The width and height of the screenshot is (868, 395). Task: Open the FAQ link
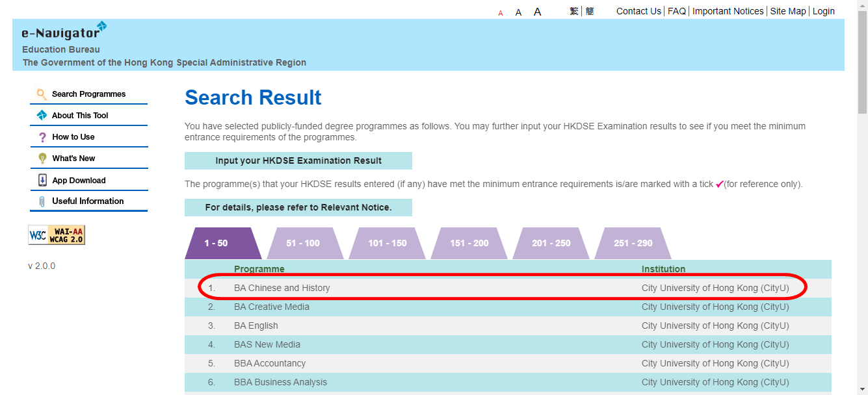(x=677, y=11)
